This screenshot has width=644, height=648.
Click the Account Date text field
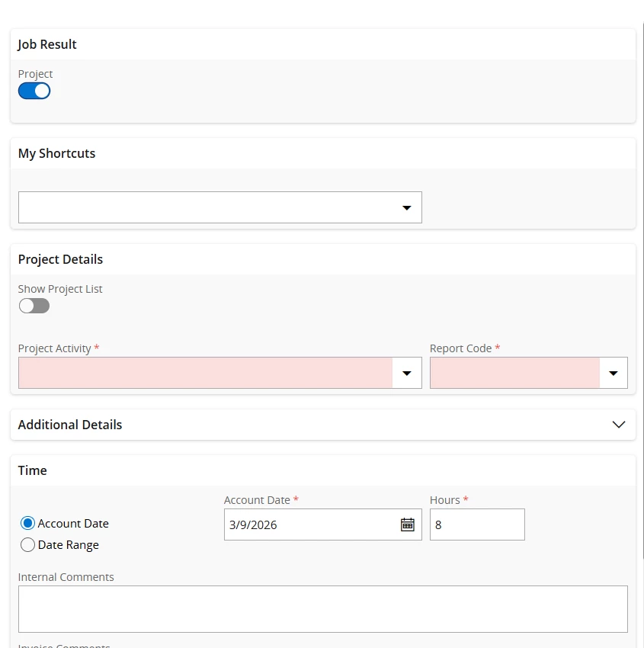[x=309, y=524]
